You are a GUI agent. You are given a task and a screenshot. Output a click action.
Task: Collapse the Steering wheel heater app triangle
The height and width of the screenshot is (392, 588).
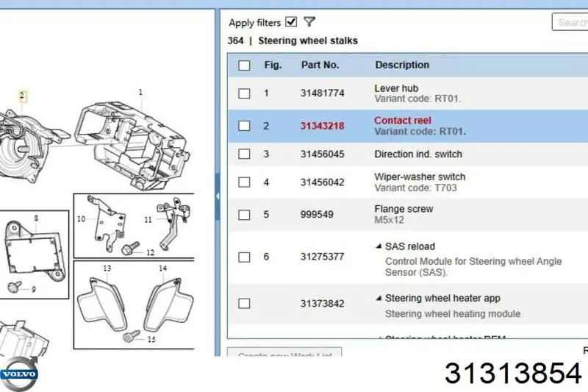click(379, 299)
